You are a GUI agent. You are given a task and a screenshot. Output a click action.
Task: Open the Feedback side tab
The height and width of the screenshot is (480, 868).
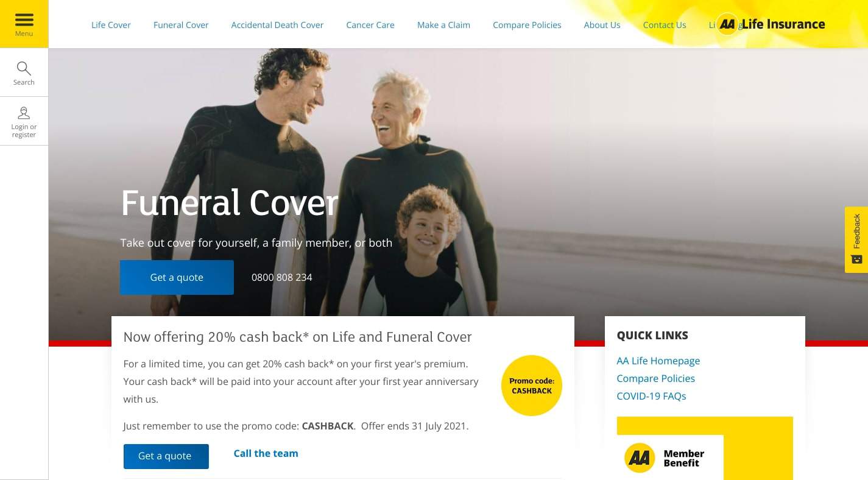click(856, 239)
